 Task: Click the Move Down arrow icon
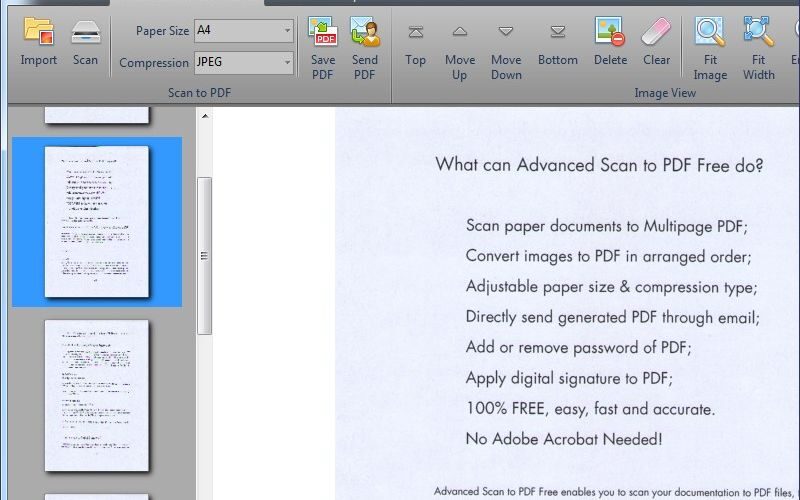point(506,32)
